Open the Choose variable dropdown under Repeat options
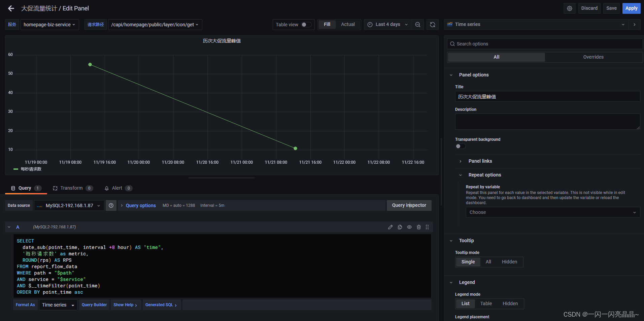This screenshot has width=644, height=321. coord(552,212)
